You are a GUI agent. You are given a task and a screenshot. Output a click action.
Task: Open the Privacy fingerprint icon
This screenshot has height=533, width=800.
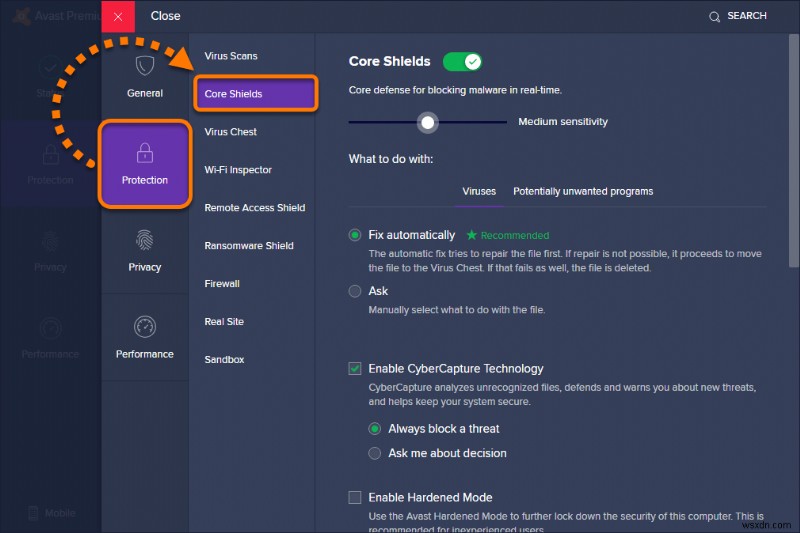(x=145, y=241)
